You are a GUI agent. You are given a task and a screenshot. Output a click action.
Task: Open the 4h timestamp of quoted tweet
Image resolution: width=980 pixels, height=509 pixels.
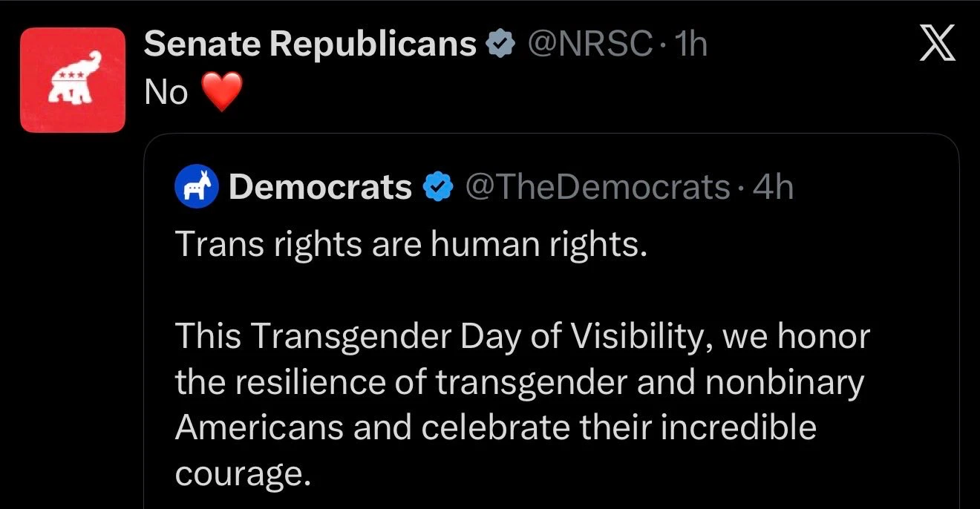773,188
